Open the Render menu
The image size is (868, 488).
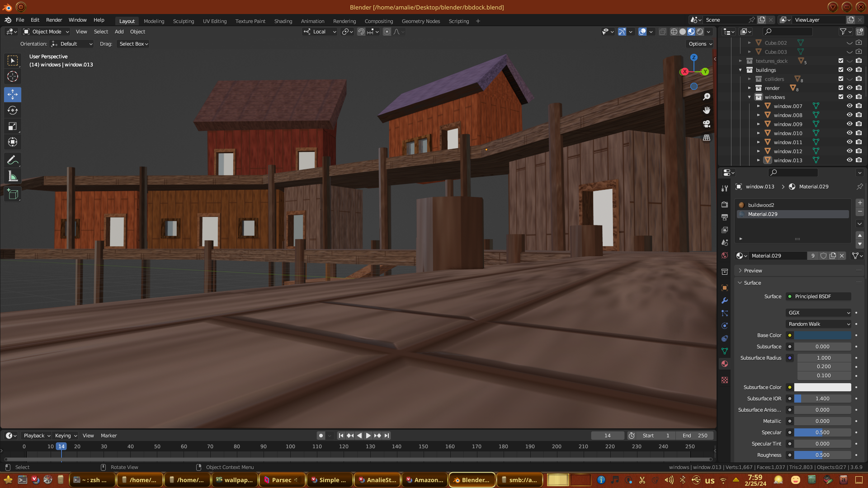tap(54, 20)
